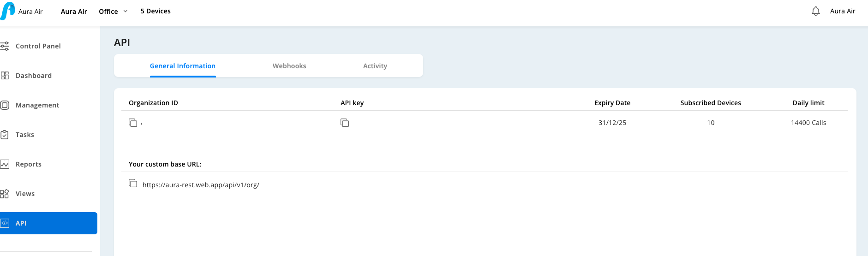The height and width of the screenshot is (256, 868).
Task: Open the Views page
Action: pyautogui.click(x=25, y=194)
